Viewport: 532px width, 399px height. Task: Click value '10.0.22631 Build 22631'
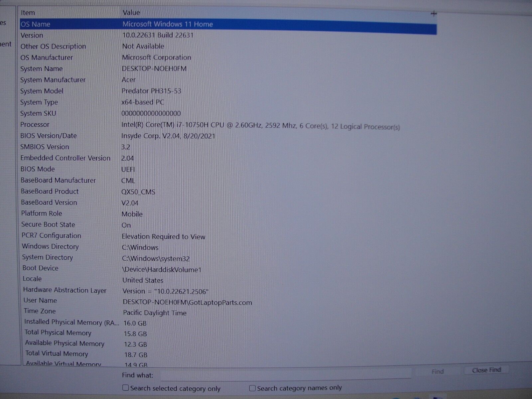(x=158, y=35)
